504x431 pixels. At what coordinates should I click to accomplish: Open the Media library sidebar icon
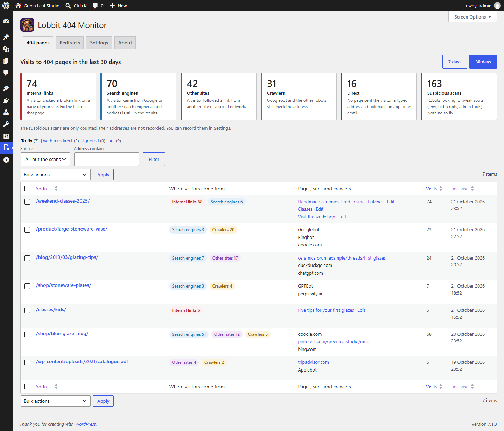click(6, 49)
